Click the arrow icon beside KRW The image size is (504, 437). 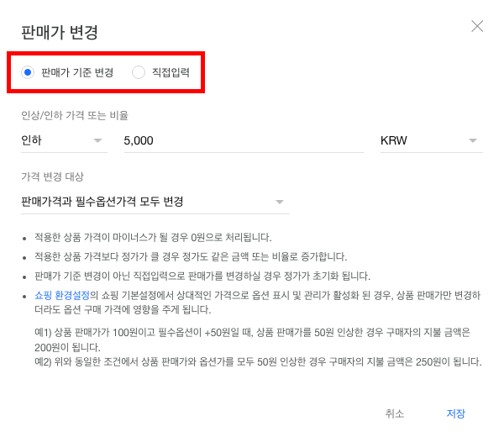[473, 140]
